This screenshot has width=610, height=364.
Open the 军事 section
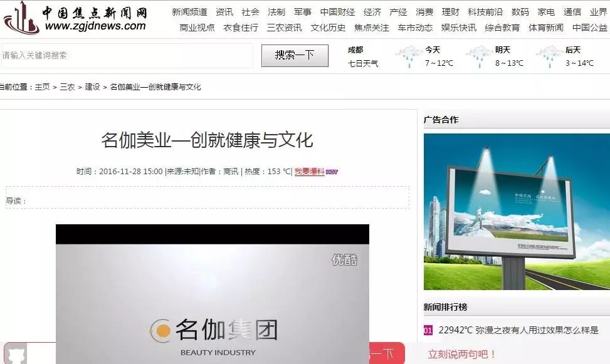(303, 12)
